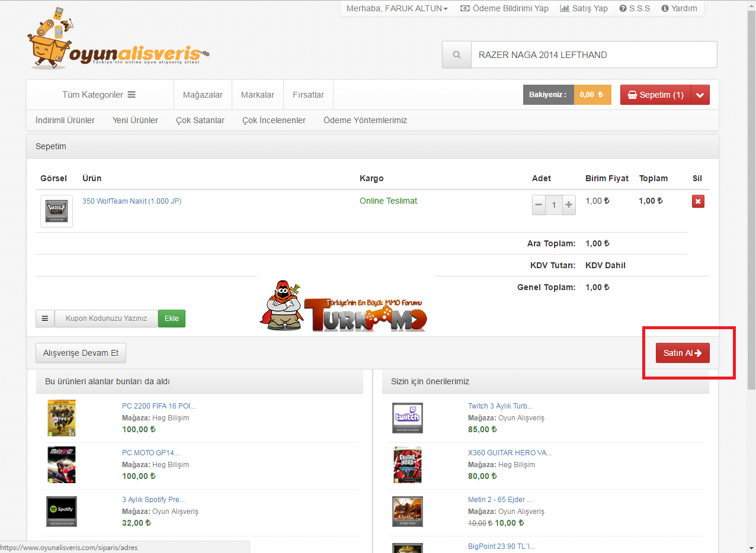Click the quantity field showing 1
Image resolution: width=756 pixels, height=553 pixels.
coord(554,205)
